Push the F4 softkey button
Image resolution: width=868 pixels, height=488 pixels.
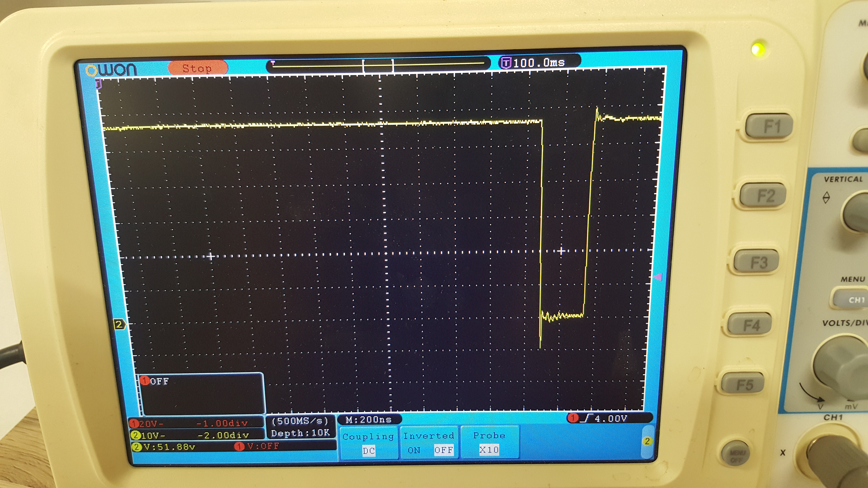pyautogui.click(x=750, y=324)
